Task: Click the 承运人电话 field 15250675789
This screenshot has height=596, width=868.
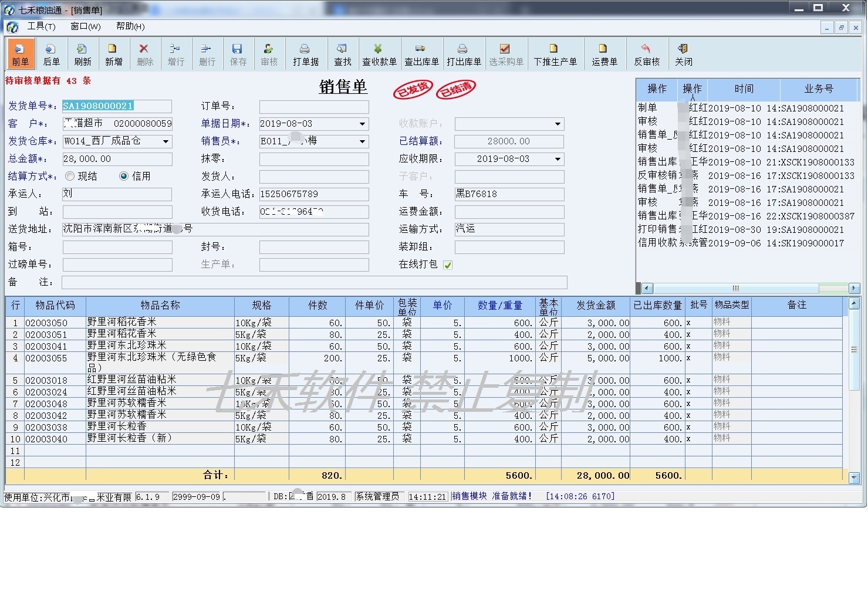Action: [314, 194]
